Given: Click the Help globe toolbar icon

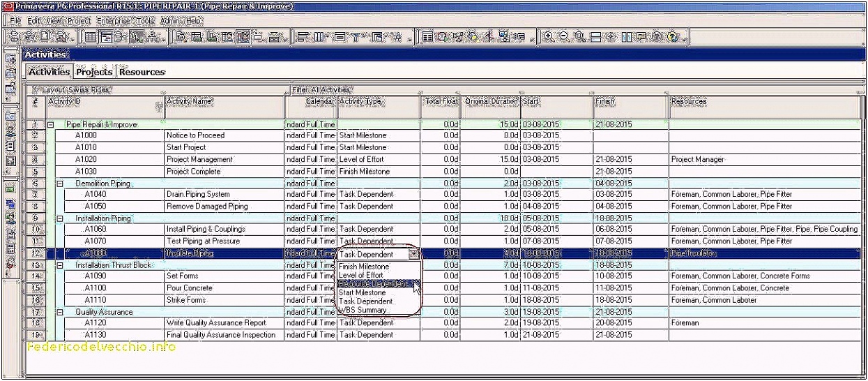Looking at the screenshot, I should [673, 36].
